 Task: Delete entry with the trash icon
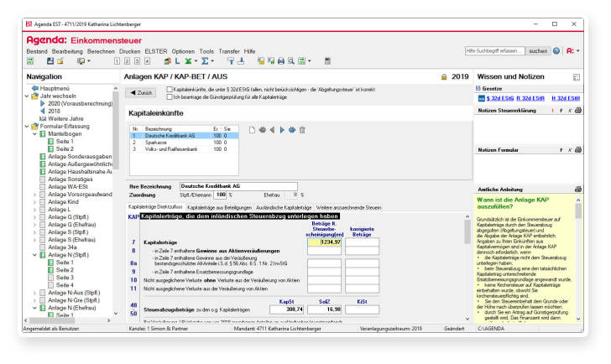point(302,129)
